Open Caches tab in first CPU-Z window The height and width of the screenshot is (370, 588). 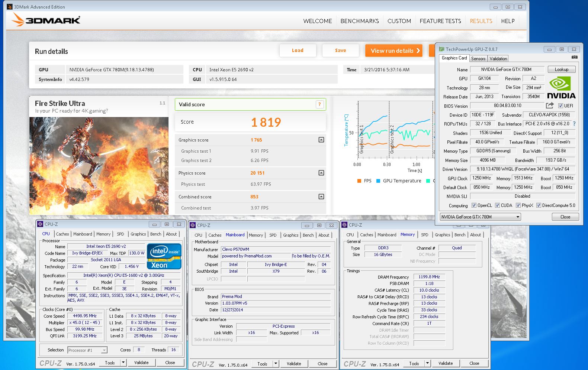[62, 234]
